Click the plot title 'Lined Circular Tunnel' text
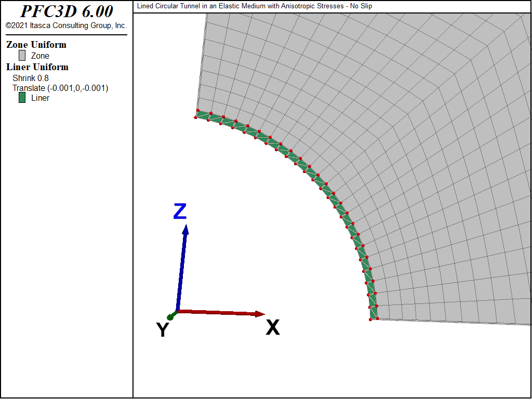Image resolution: width=532 pixels, height=399 pixels. click(x=255, y=6)
